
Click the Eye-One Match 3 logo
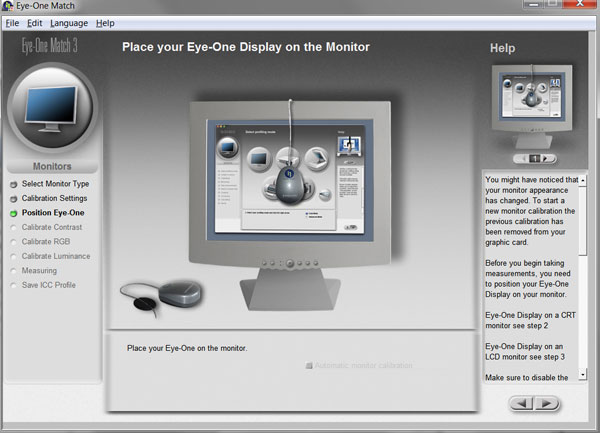(x=49, y=46)
